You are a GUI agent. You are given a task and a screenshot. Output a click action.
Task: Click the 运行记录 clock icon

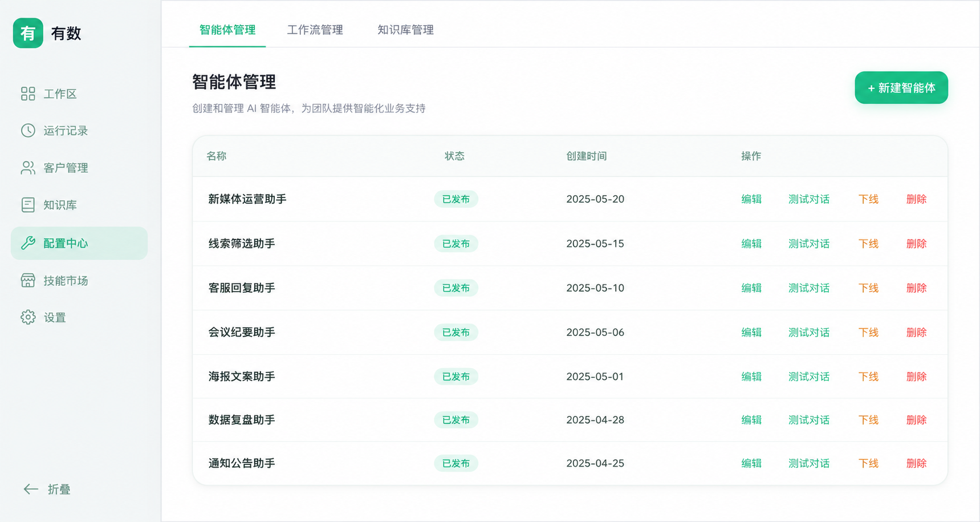click(28, 131)
